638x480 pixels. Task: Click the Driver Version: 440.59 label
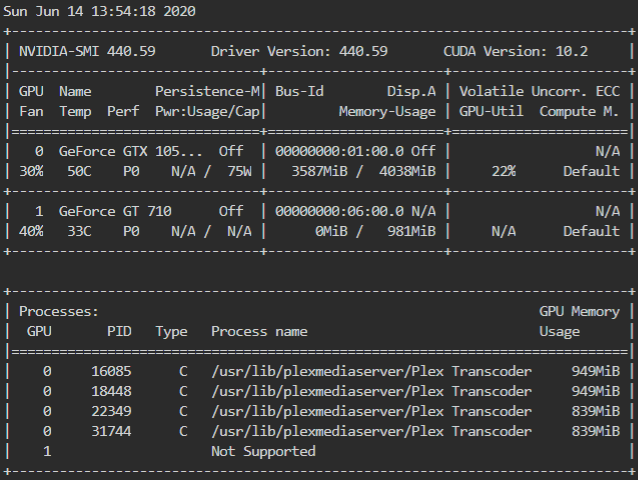[299, 51]
